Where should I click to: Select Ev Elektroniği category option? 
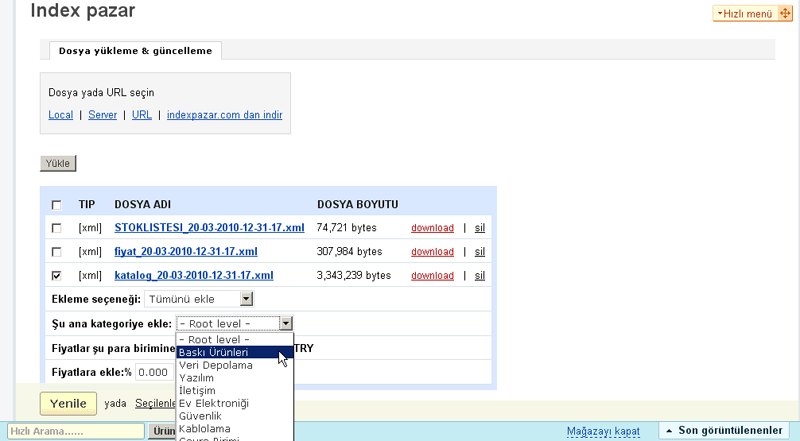pos(235,404)
